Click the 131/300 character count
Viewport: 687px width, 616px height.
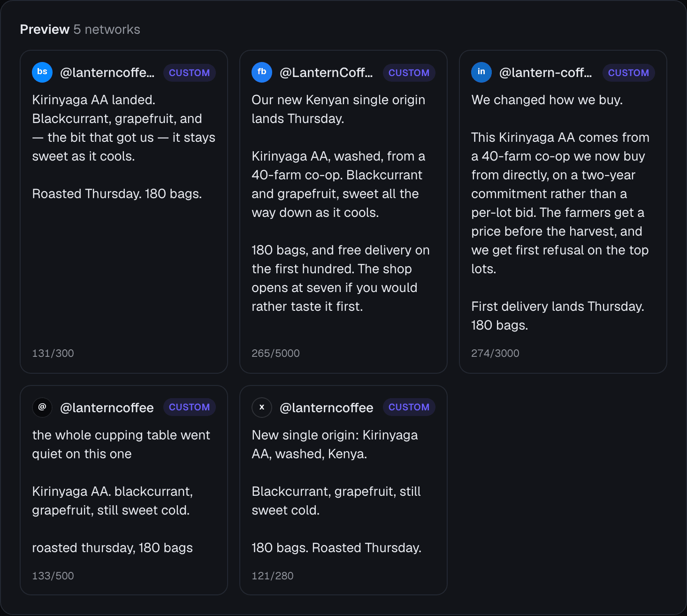(x=53, y=353)
